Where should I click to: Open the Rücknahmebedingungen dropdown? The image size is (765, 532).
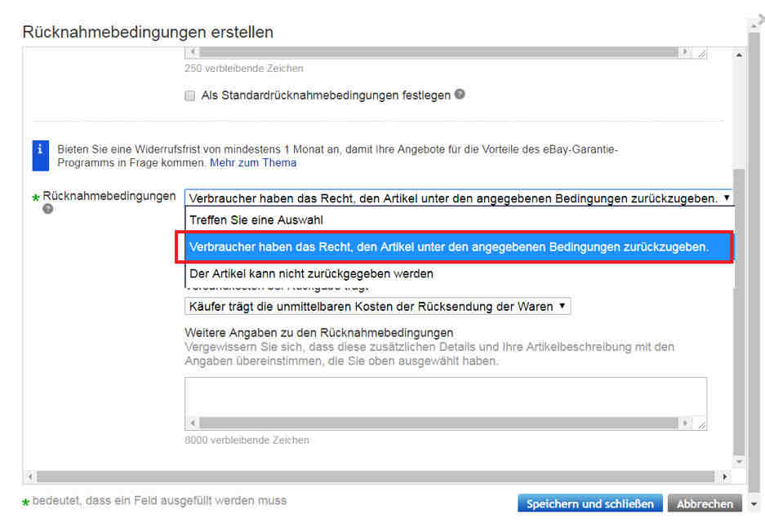pyautogui.click(x=459, y=198)
